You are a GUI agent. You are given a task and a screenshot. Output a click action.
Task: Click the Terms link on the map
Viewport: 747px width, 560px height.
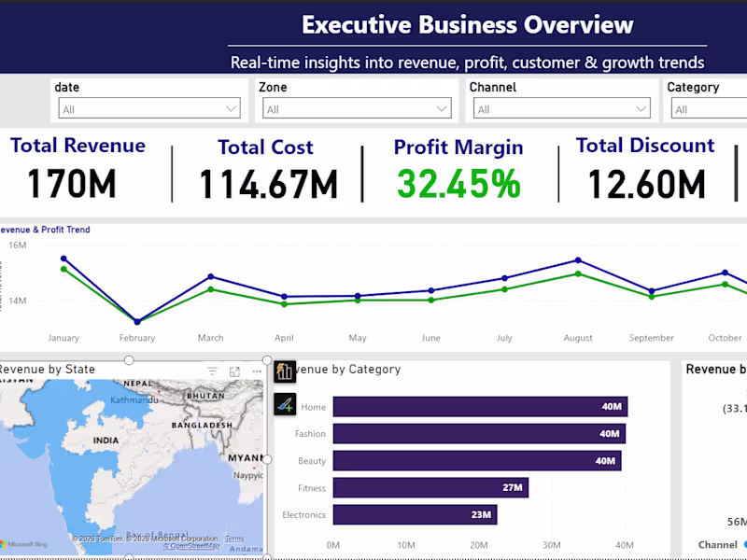[x=235, y=539]
